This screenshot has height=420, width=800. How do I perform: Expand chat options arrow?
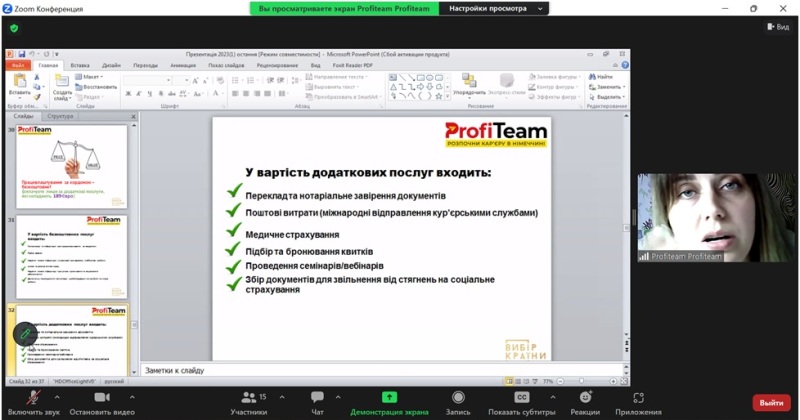[x=338, y=397]
